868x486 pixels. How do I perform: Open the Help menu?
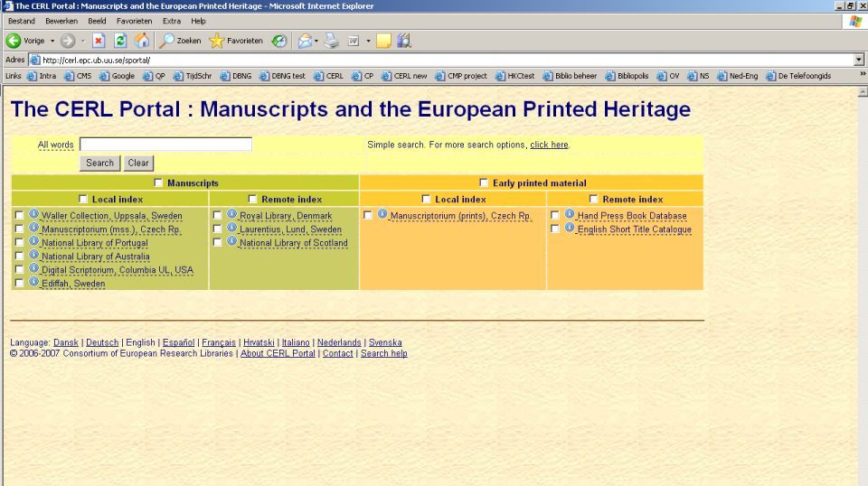(x=198, y=21)
